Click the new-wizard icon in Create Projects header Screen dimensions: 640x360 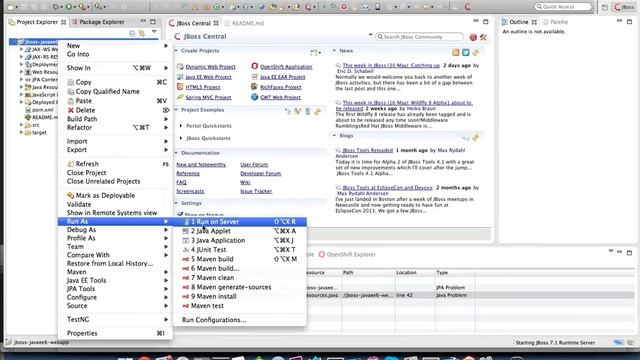tap(313, 52)
